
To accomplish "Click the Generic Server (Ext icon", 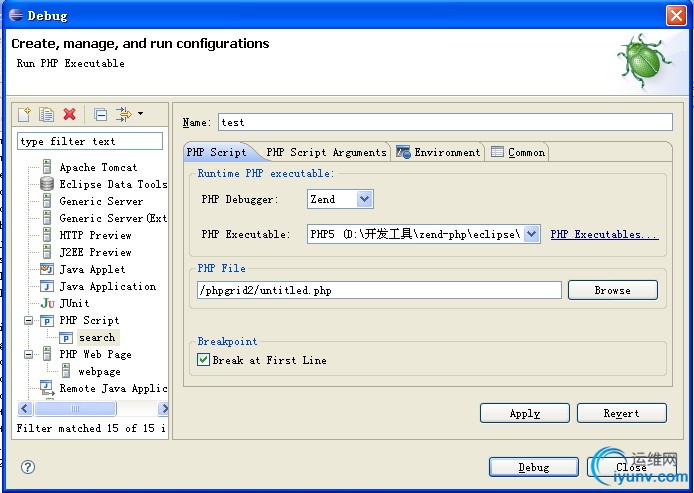I will (47, 218).
